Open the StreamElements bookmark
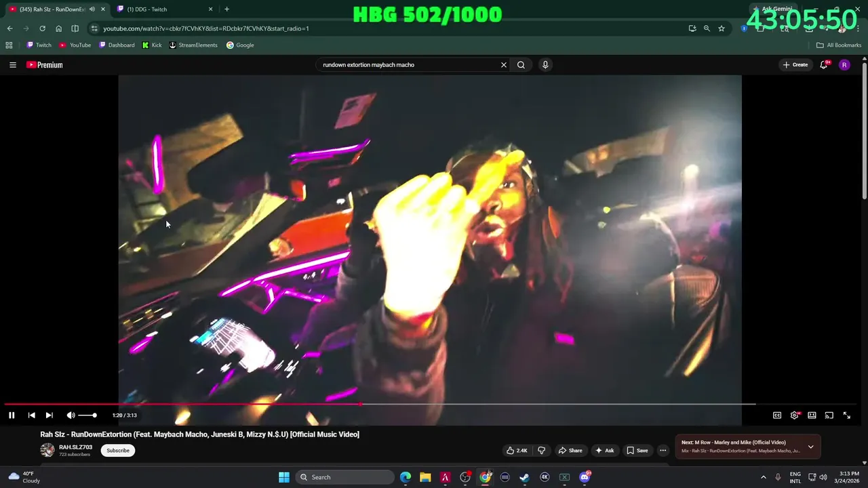The height and width of the screenshot is (488, 868). click(x=193, y=45)
